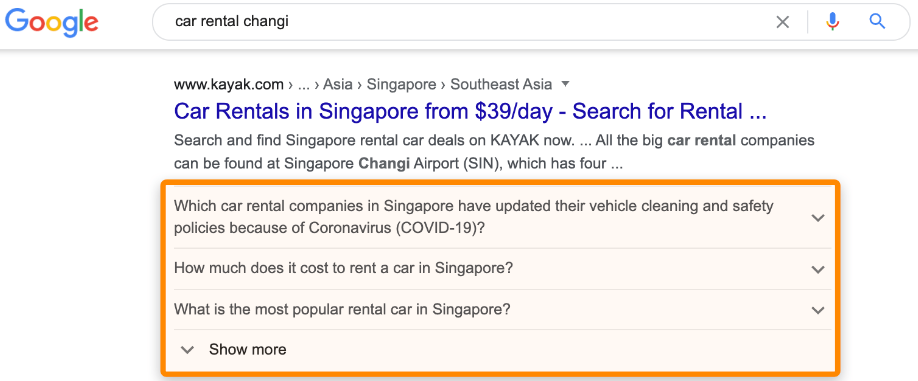This screenshot has height=381, width=918.
Task: Expand 'How much does it cost to rent a car' chevron
Action: click(x=818, y=269)
